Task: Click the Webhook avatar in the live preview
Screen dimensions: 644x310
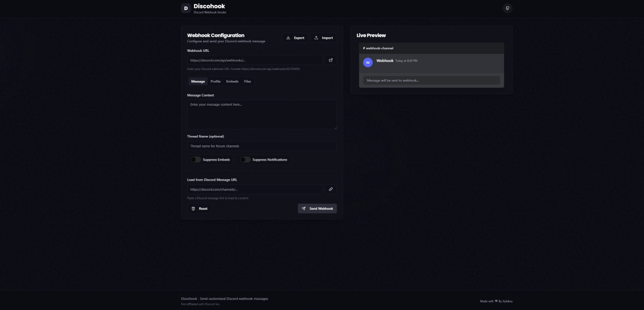Action: pyautogui.click(x=368, y=62)
